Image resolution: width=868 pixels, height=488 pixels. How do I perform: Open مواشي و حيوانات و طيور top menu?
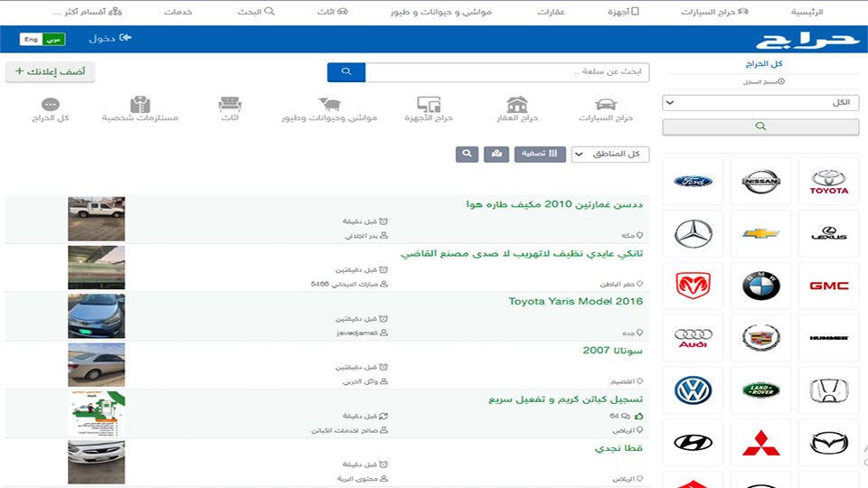(x=440, y=12)
